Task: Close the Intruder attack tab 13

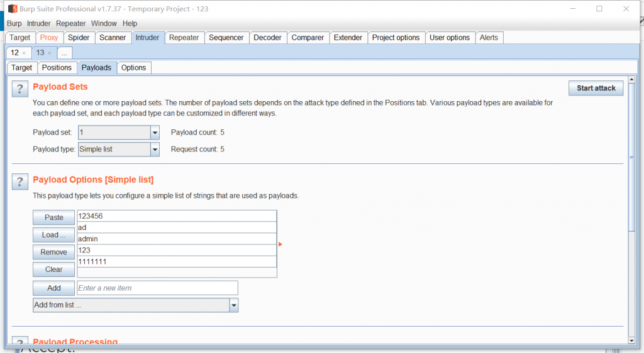Action: click(50, 53)
